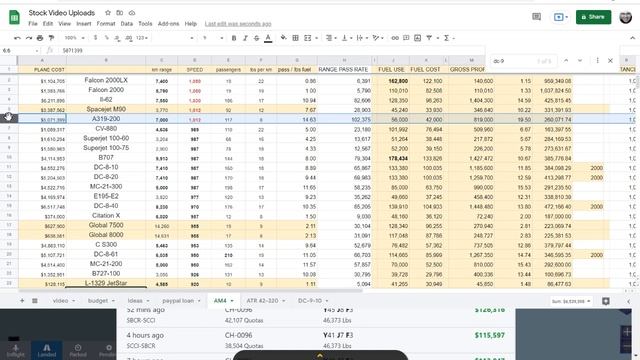640x360 pixels.
Task: Go to previous search result
Action: tap(566, 61)
